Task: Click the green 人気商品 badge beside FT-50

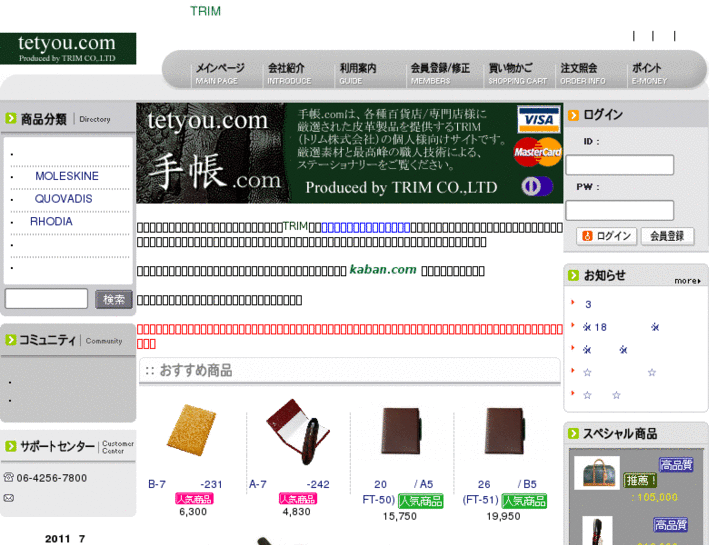Action: coord(421,501)
